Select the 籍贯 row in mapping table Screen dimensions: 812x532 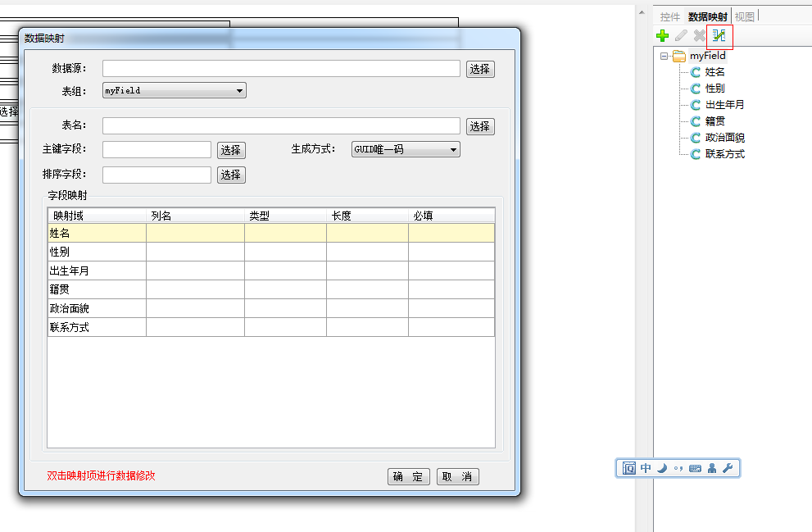[271, 289]
